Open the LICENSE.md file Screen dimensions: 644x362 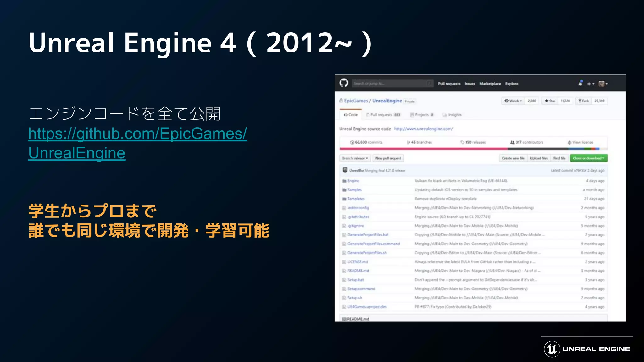[358, 262]
